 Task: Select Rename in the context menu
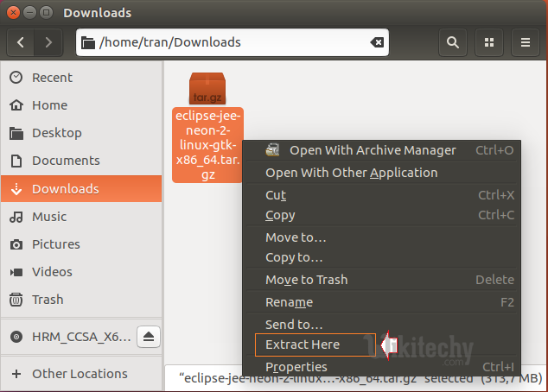(289, 302)
